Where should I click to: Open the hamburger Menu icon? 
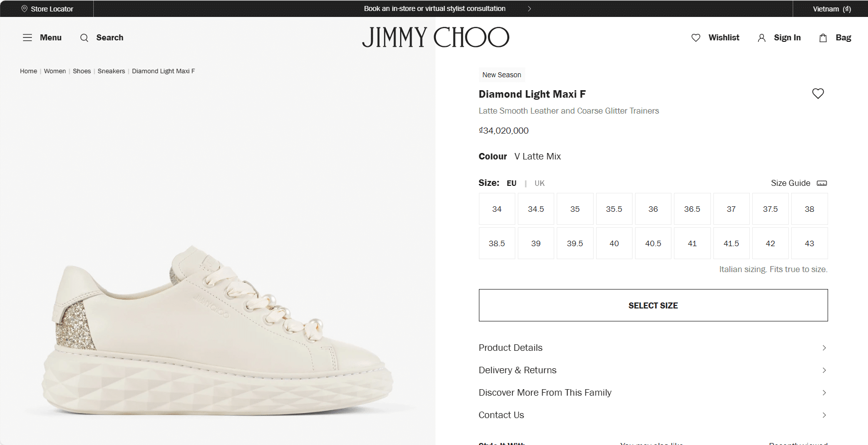(27, 38)
